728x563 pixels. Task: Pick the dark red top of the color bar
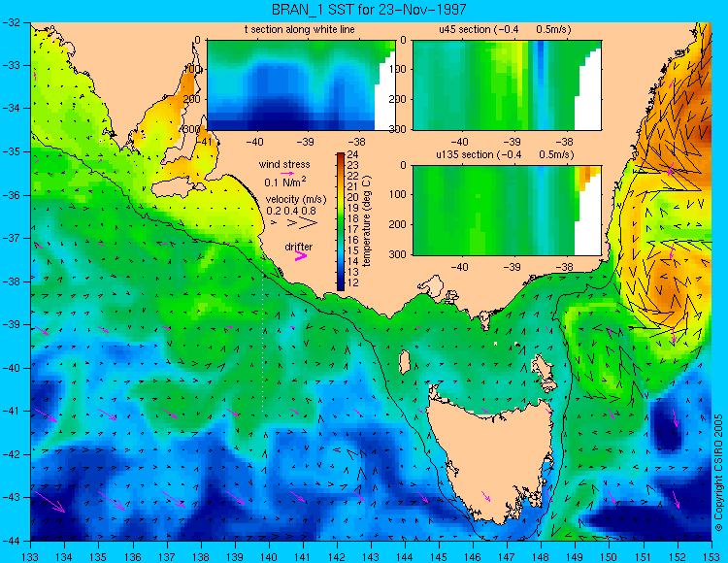pyautogui.click(x=341, y=155)
